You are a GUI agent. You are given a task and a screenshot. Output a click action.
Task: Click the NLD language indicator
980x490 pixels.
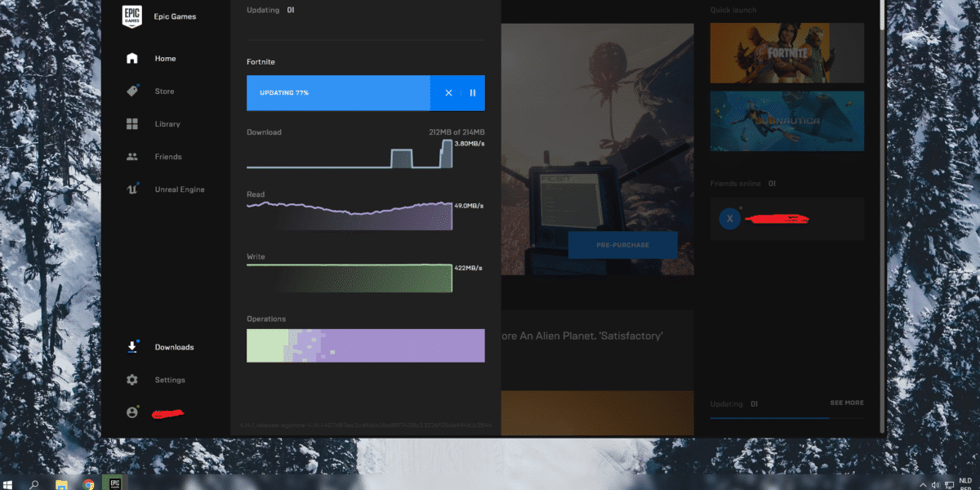[966, 480]
